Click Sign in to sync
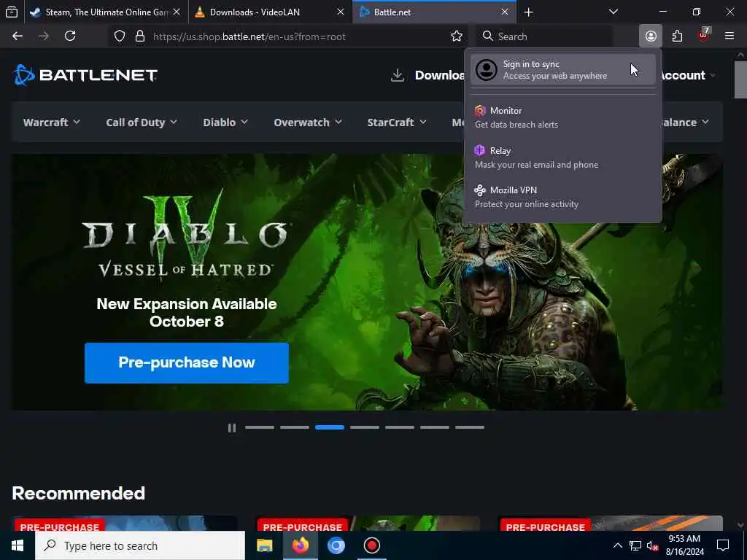The width and height of the screenshot is (747, 560). (x=563, y=69)
